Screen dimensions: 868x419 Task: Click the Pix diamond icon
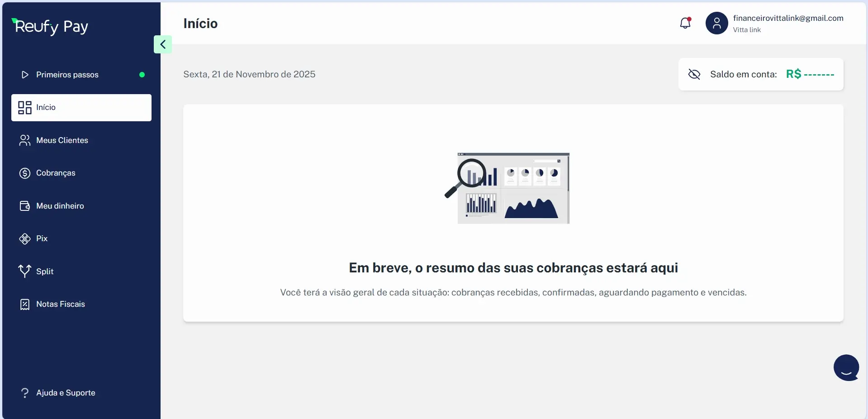point(24,239)
